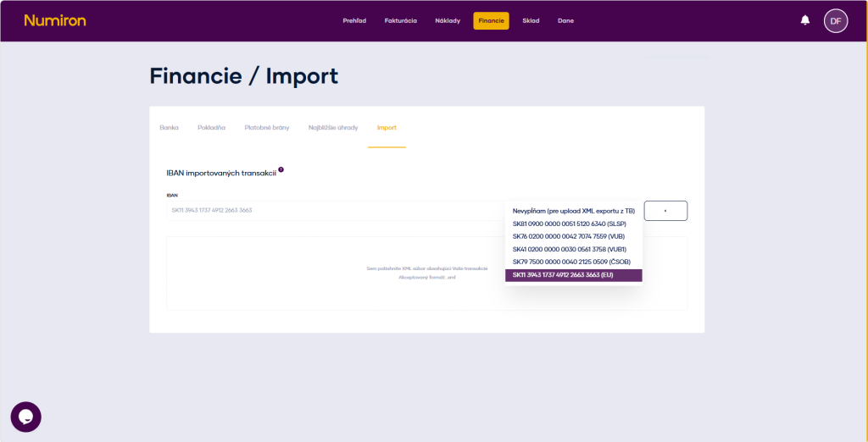Viewport: 868px width, 442px height.
Task: Open Náklady in top navigation
Action: click(x=448, y=21)
